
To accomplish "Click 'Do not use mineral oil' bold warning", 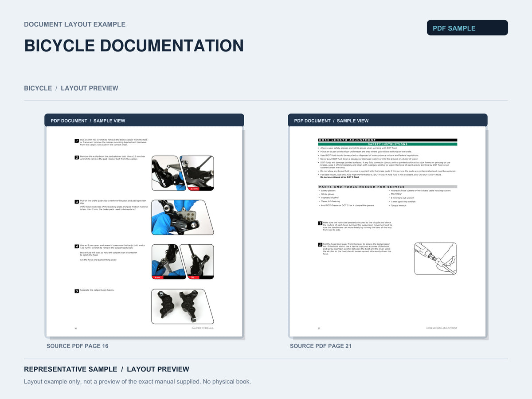I will (340, 177).
